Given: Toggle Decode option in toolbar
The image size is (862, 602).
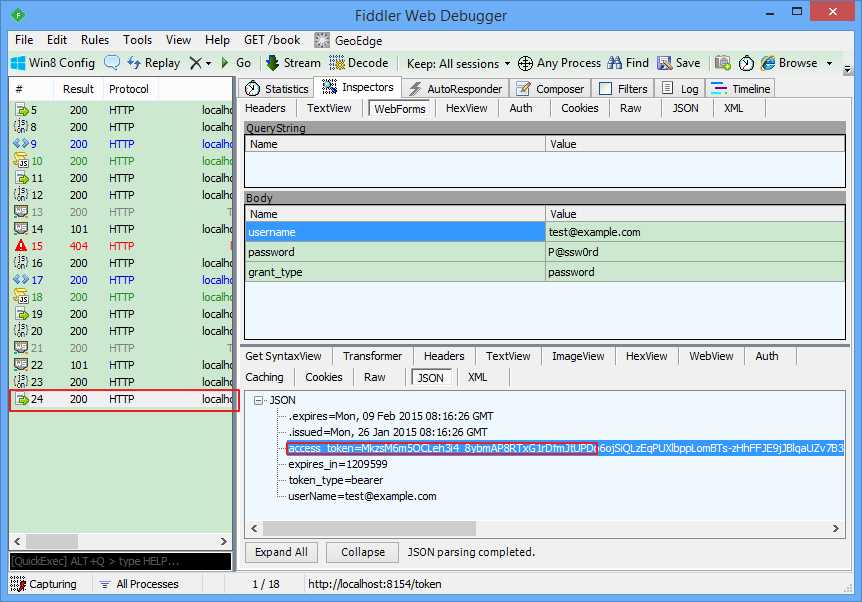Looking at the screenshot, I should pyautogui.click(x=358, y=63).
